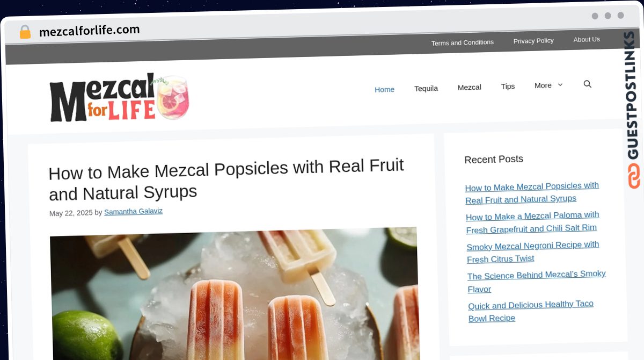Open the Mezcal Paloma recipe post
This screenshot has height=360, width=644.
(x=532, y=222)
